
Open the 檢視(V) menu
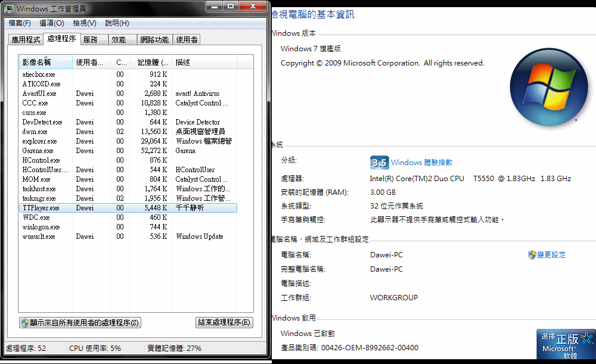tap(84, 23)
